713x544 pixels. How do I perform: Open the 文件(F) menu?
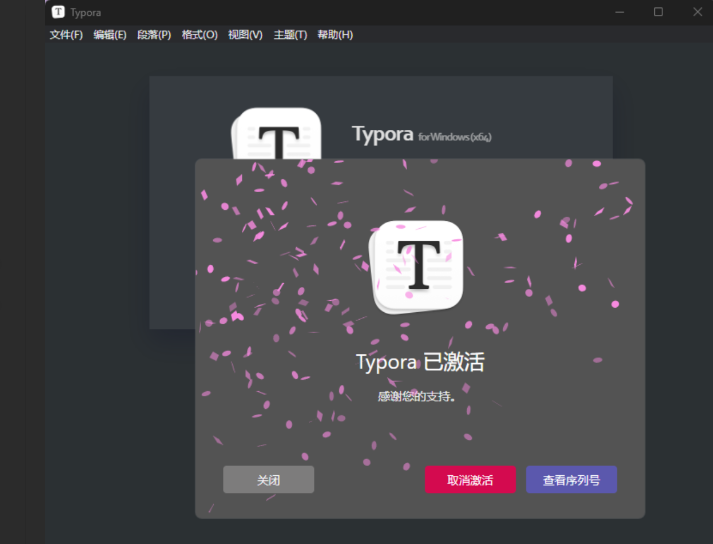pyautogui.click(x=66, y=35)
